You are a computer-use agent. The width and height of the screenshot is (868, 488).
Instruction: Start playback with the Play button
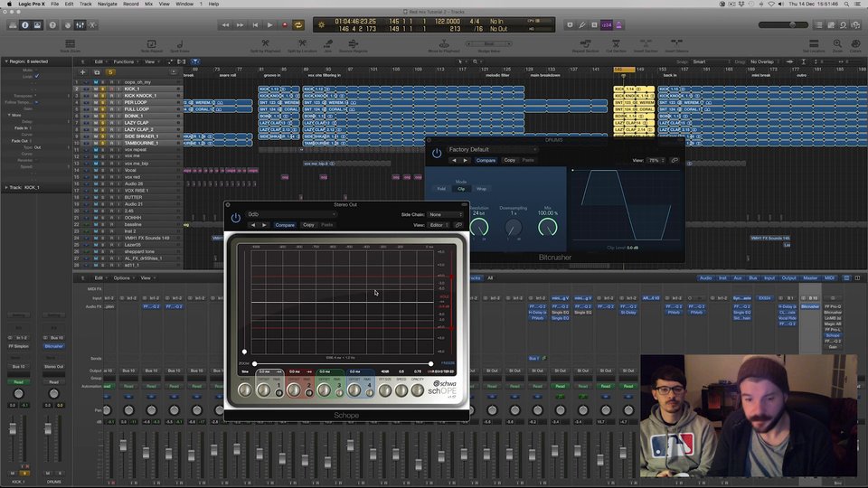point(269,25)
